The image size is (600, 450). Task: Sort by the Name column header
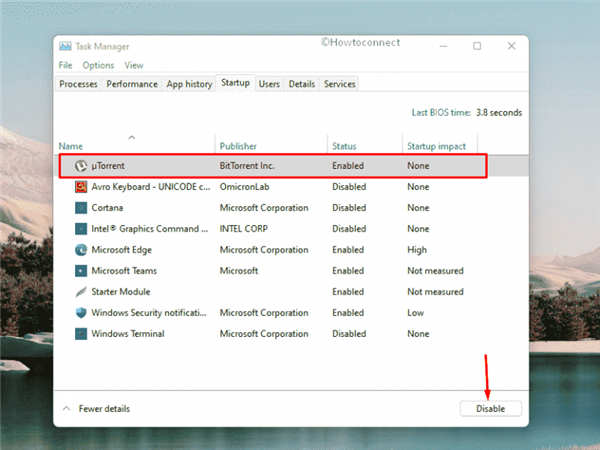point(71,146)
